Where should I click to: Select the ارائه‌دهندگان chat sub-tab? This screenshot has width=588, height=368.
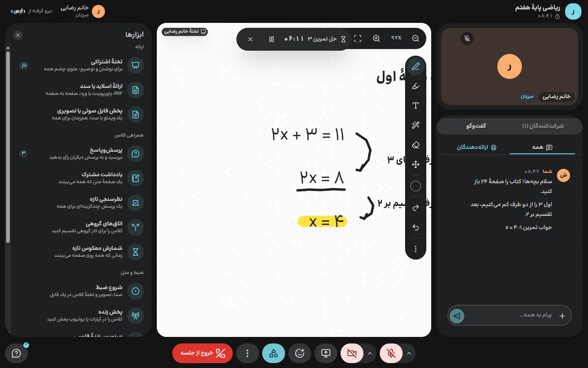[477, 147]
